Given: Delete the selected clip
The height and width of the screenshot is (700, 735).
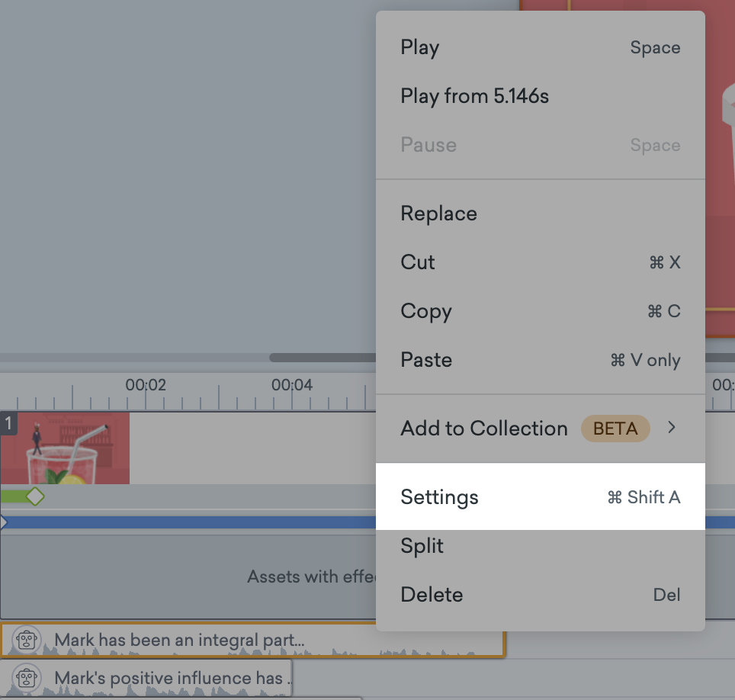Looking at the screenshot, I should (x=432, y=595).
